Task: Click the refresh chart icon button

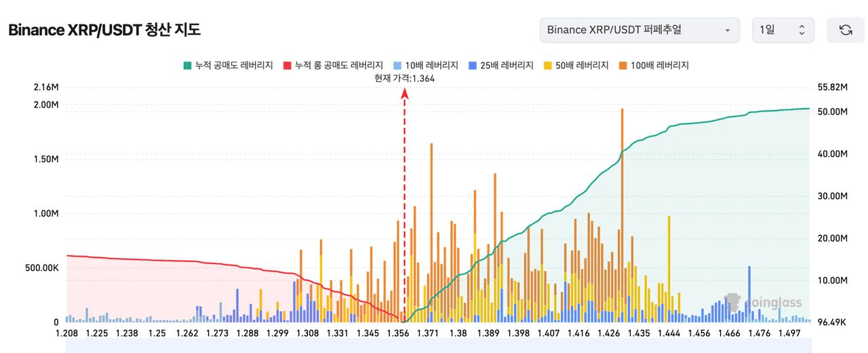Action: pos(846,30)
